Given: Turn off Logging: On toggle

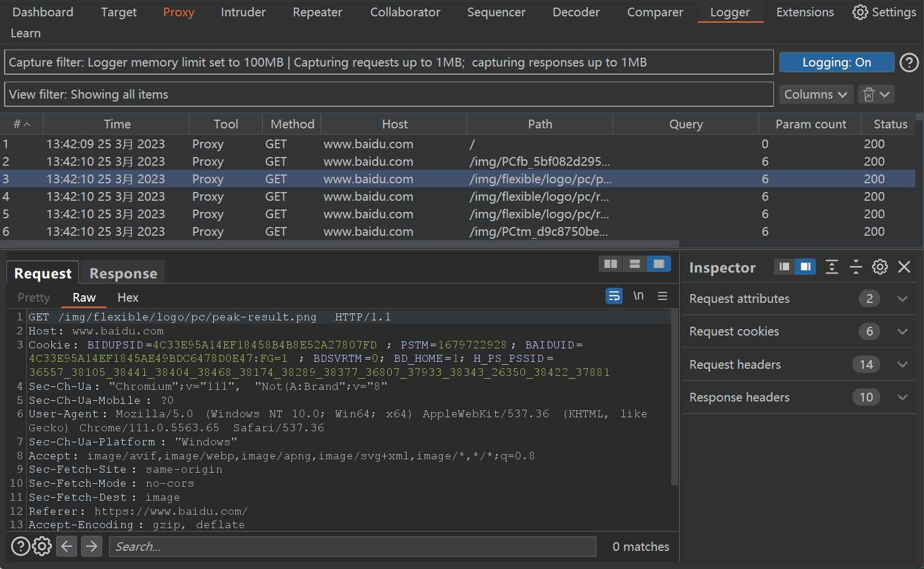Looking at the screenshot, I should point(836,62).
